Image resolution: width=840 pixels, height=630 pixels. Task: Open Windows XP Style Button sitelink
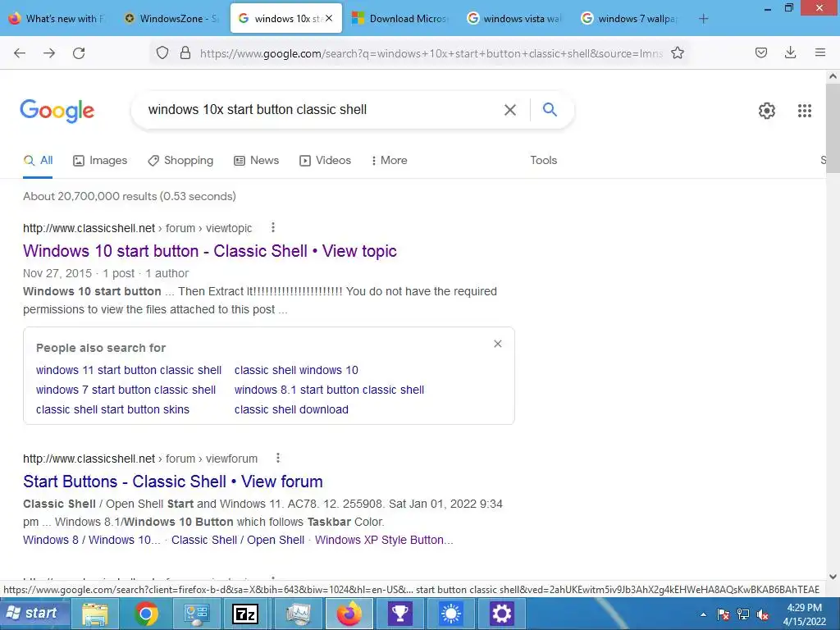[x=384, y=540]
